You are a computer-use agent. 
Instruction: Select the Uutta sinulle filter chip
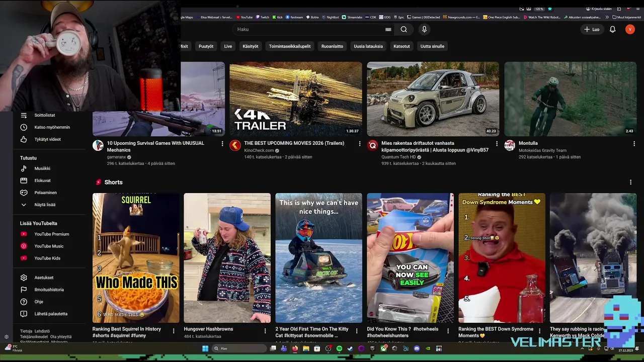click(x=432, y=46)
